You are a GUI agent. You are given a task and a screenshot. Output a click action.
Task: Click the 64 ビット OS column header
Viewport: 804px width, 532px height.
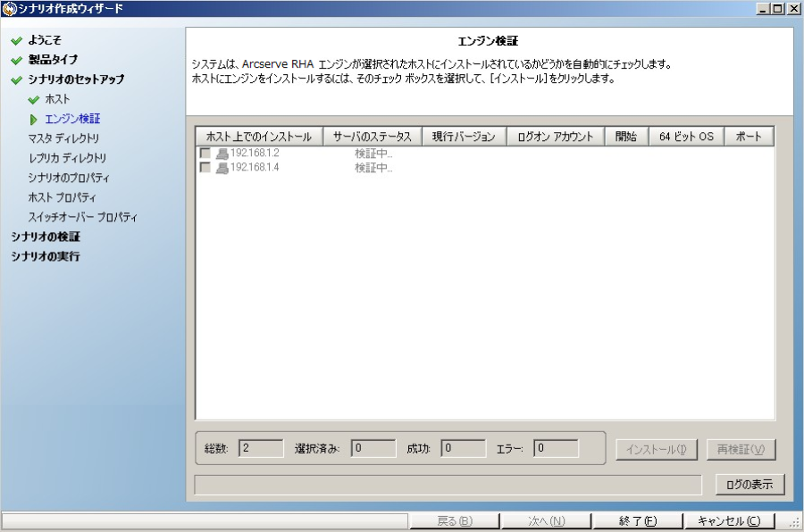pos(687,137)
